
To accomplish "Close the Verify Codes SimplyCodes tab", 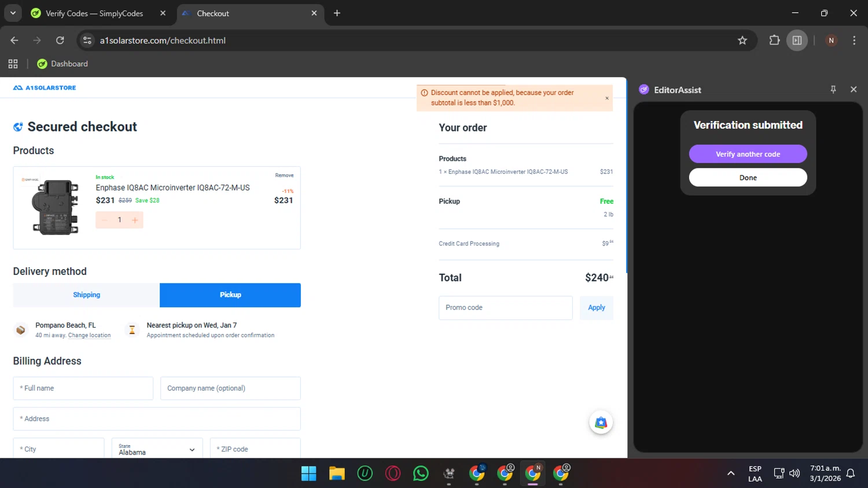I will point(163,13).
